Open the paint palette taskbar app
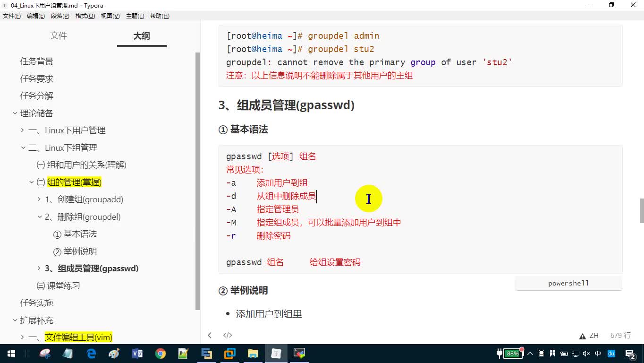Image resolution: width=644 pixels, height=363 pixels. click(114, 354)
